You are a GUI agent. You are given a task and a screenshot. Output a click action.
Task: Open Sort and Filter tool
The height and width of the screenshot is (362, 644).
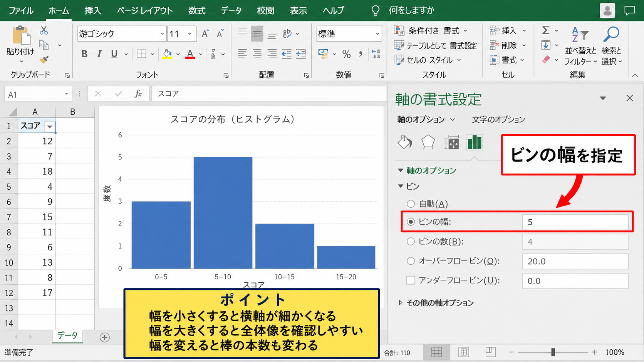click(x=580, y=45)
